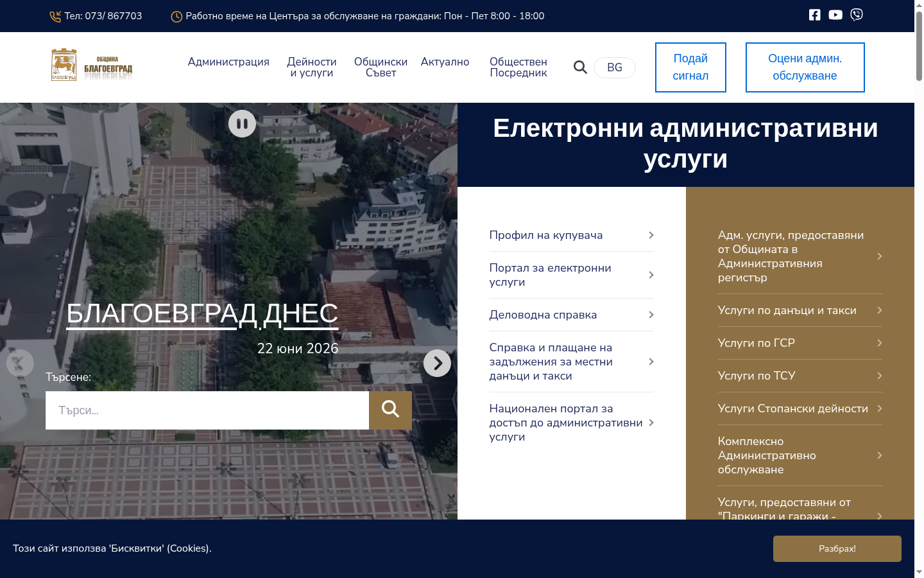The width and height of the screenshot is (924, 578).
Task: Open the Услуги по ГСР link
Action: [800, 343]
